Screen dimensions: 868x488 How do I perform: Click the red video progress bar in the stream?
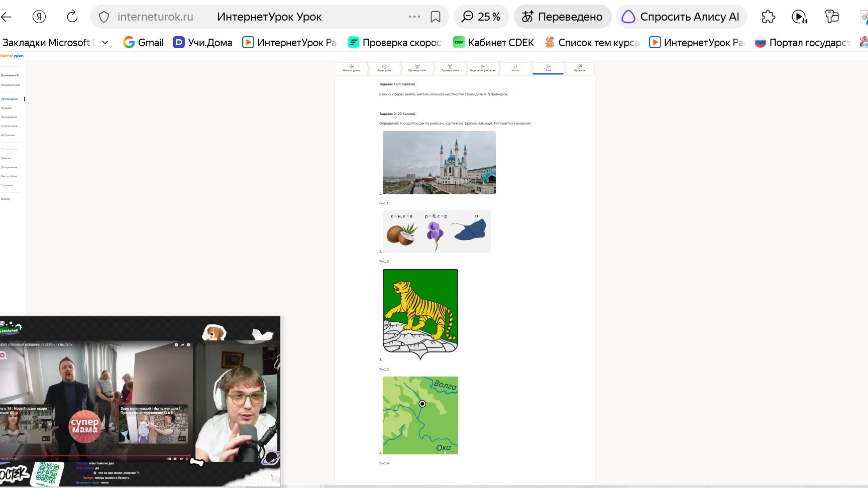point(95,456)
